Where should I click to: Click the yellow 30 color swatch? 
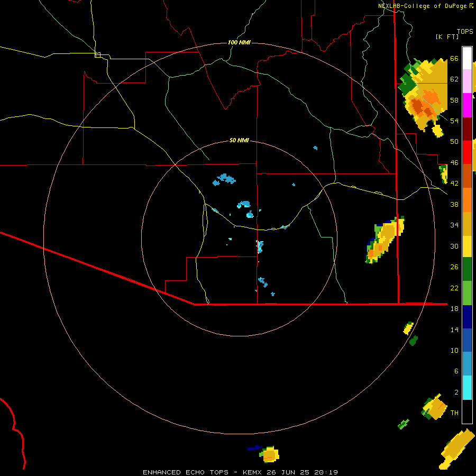tap(467, 246)
